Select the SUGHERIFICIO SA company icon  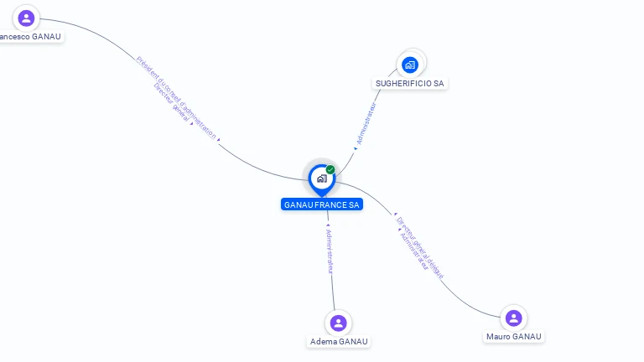(410, 65)
